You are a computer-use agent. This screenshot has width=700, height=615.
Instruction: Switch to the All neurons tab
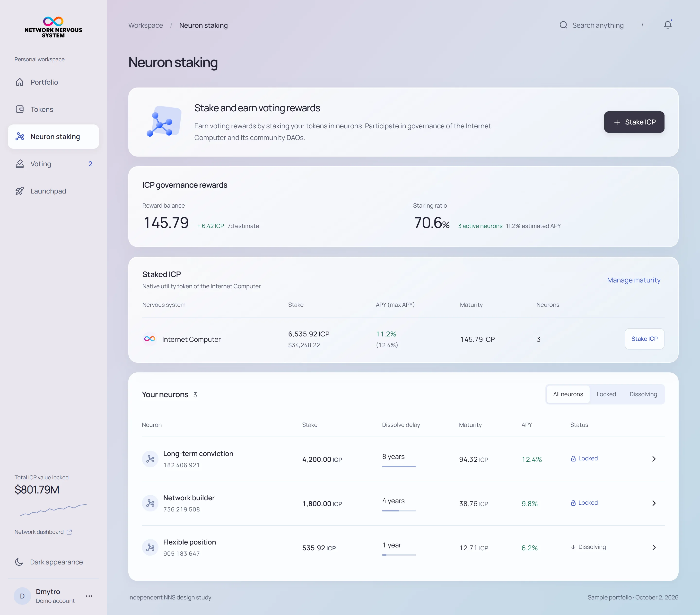tap(568, 394)
